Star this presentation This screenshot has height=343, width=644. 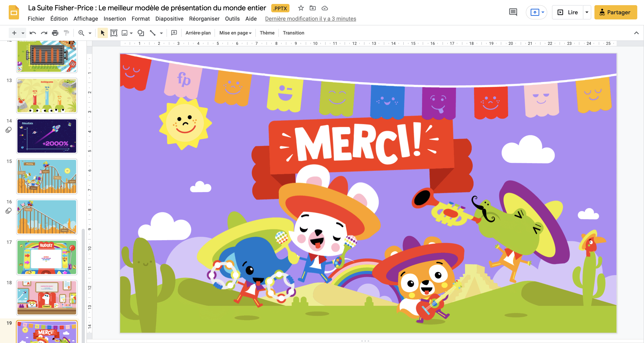301,8
